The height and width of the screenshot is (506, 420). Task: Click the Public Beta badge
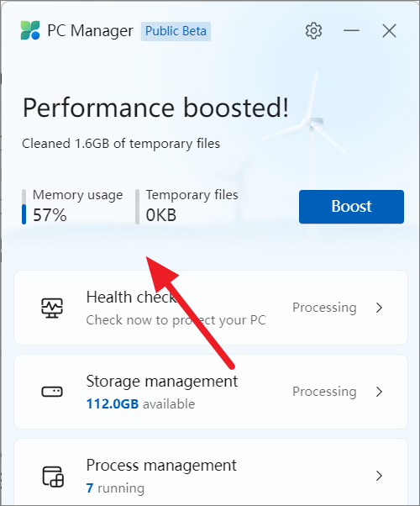176,31
